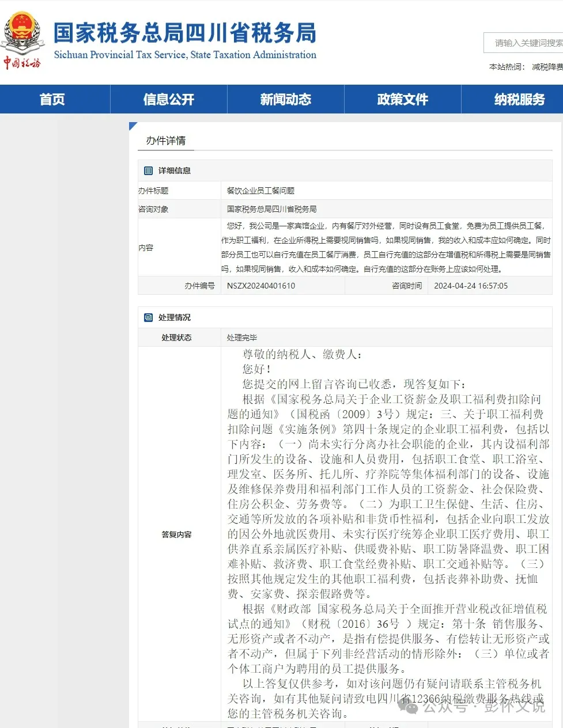Open the 信息公开 navigation menu
The width and height of the screenshot is (563, 728).
coord(169,99)
